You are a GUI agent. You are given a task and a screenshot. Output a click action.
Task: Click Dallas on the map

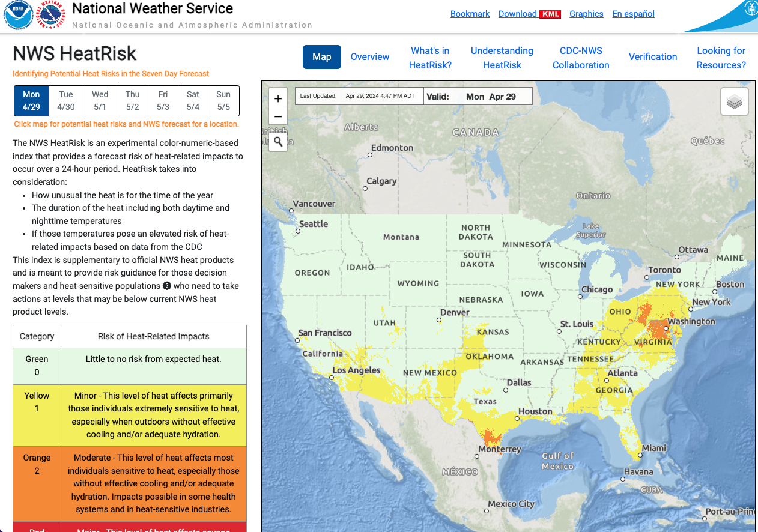tap(519, 383)
